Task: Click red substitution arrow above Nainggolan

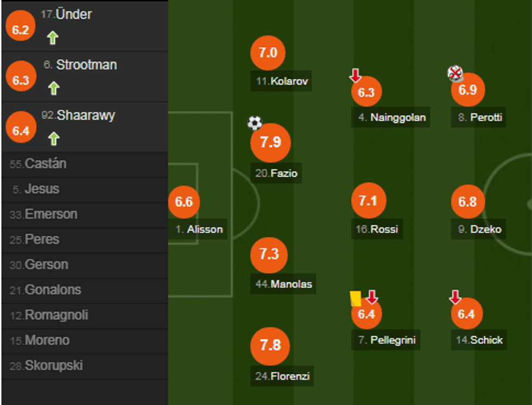Action: (355, 75)
